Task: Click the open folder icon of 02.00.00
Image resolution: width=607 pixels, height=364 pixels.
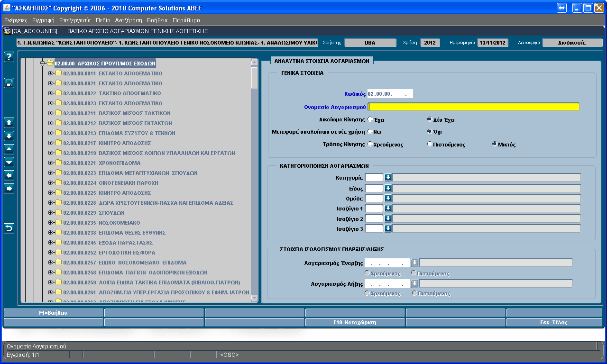Action: click(x=50, y=63)
